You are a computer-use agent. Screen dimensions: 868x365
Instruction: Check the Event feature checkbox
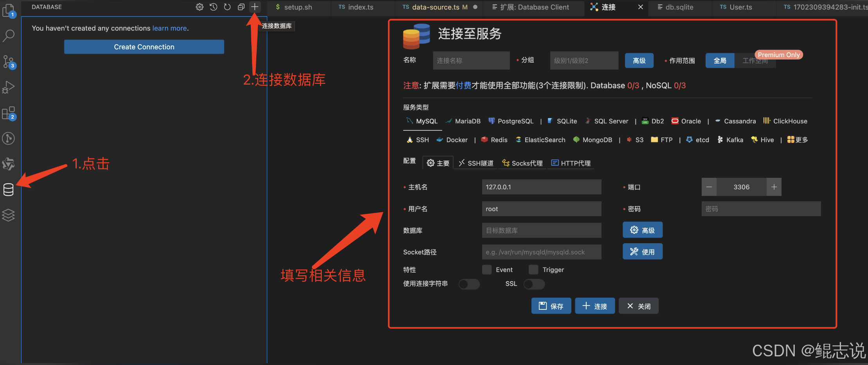pos(486,269)
